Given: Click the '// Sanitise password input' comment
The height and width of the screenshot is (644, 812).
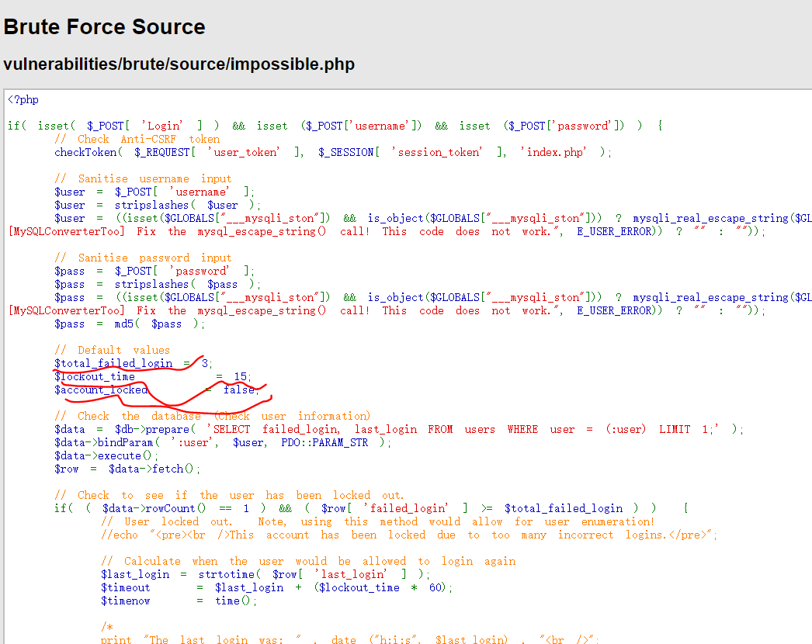Looking at the screenshot, I should click(143, 258).
